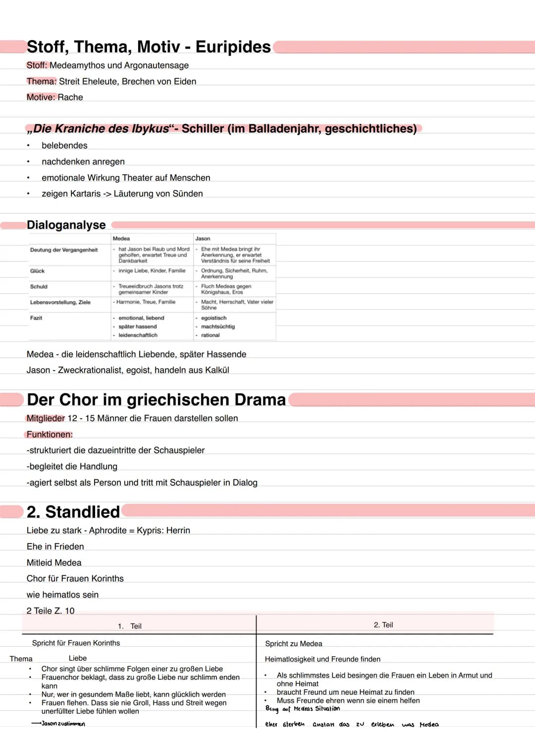Click the line '2 Teile Z. 10'
The image size is (535, 756).
click(x=51, y=611)
